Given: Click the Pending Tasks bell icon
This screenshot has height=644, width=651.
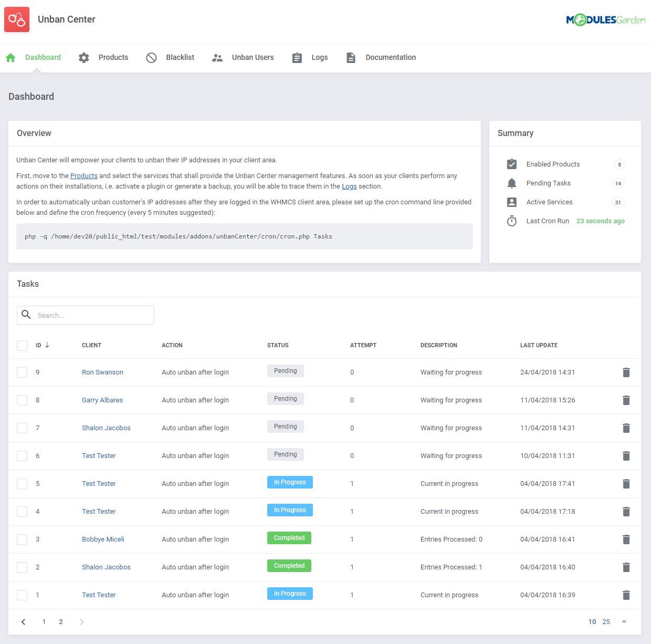Looking at the screenshot, I should pyautogui.click(x=512, y=183).
